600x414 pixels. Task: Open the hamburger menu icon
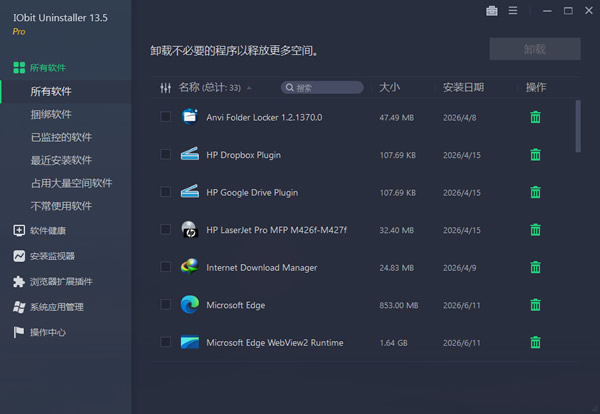[x=513, y=11]
